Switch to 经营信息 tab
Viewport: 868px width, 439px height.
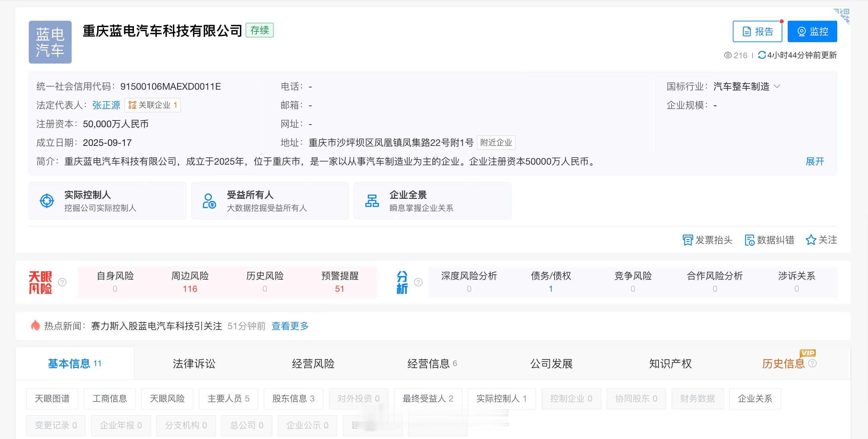pos(432,363)
